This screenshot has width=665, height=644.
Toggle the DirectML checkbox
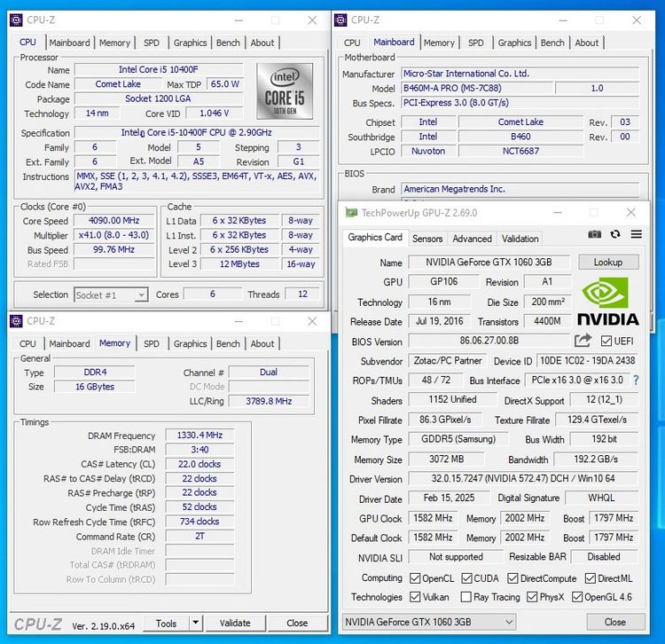point(590,578)
